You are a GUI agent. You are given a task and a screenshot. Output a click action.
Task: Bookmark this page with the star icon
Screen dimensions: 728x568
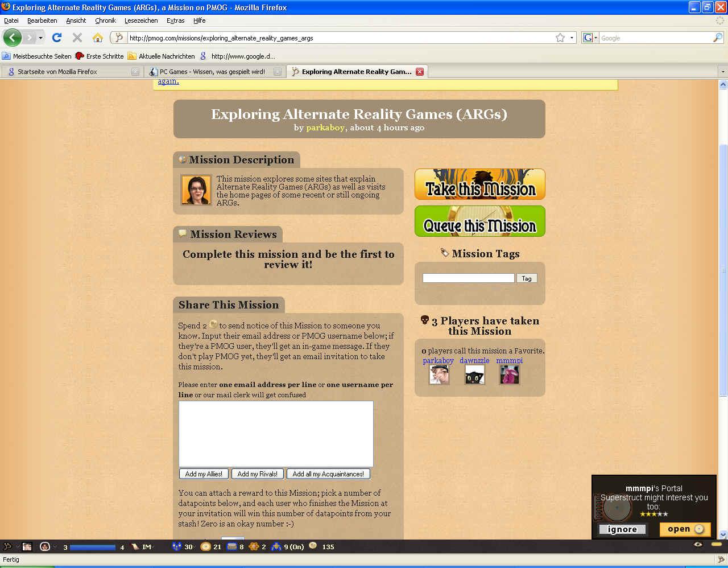tap(560, 38)
